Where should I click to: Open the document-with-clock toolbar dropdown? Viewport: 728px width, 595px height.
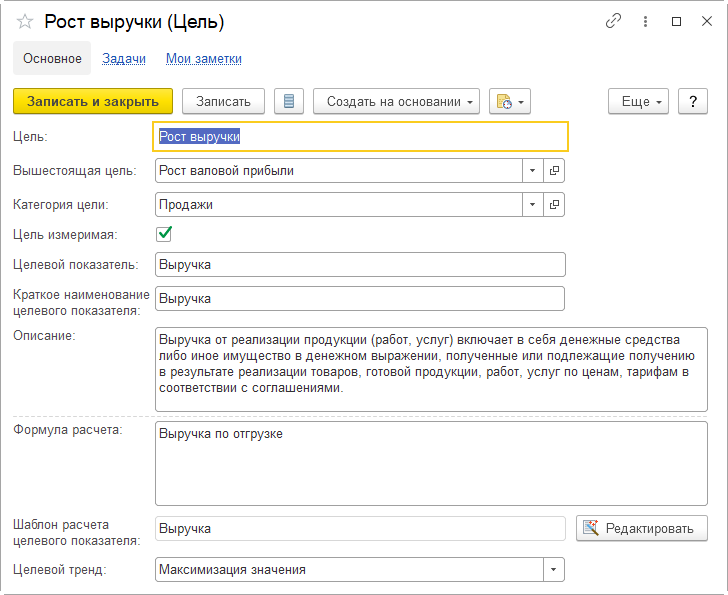(x=509, y=101)
